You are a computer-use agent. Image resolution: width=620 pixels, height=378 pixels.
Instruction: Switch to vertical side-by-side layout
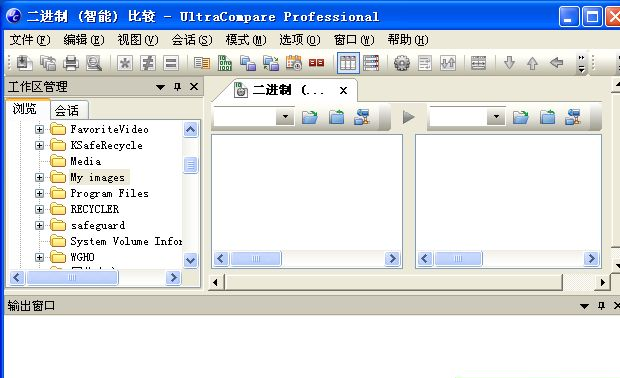(348, 63)
